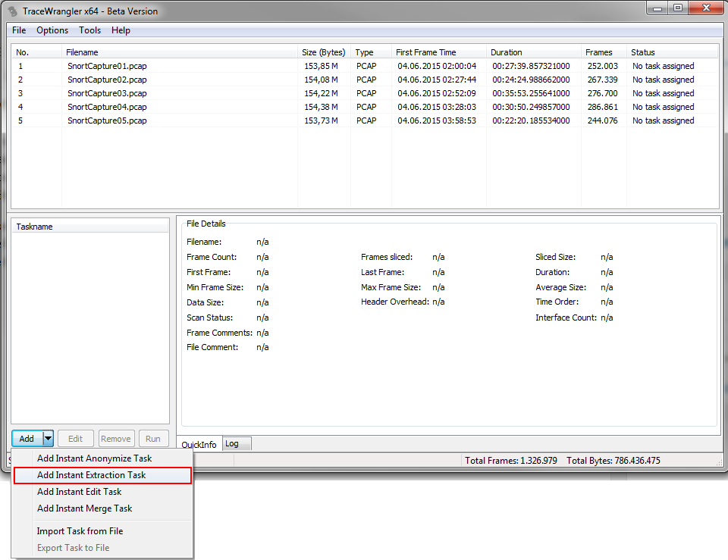Click the Run button
728x560 pixels.
pos(153,439)
